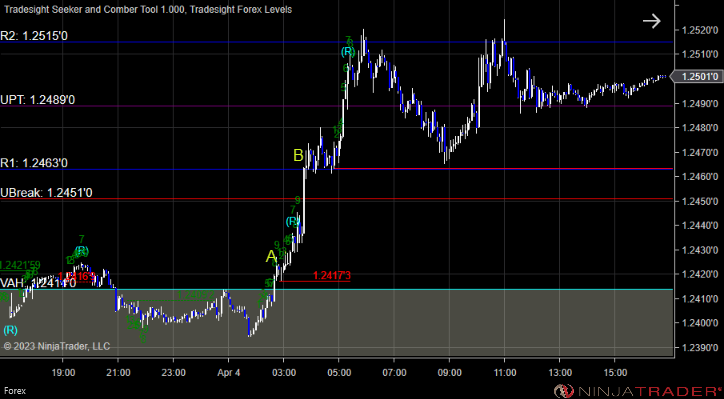Click the cyan (R) marker below UBreak
Screen dimensions: 724x399
tap(292, 222)
